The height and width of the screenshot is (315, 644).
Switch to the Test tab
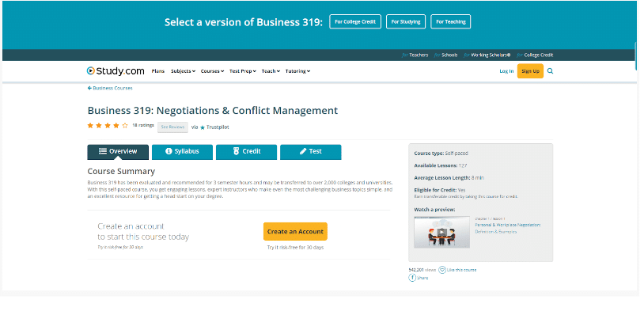pos(310,151)
